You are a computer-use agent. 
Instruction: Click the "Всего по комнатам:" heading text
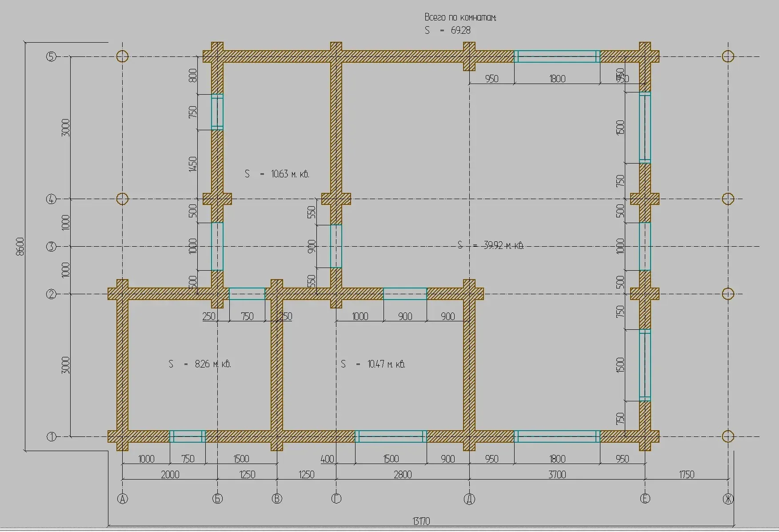460,17
